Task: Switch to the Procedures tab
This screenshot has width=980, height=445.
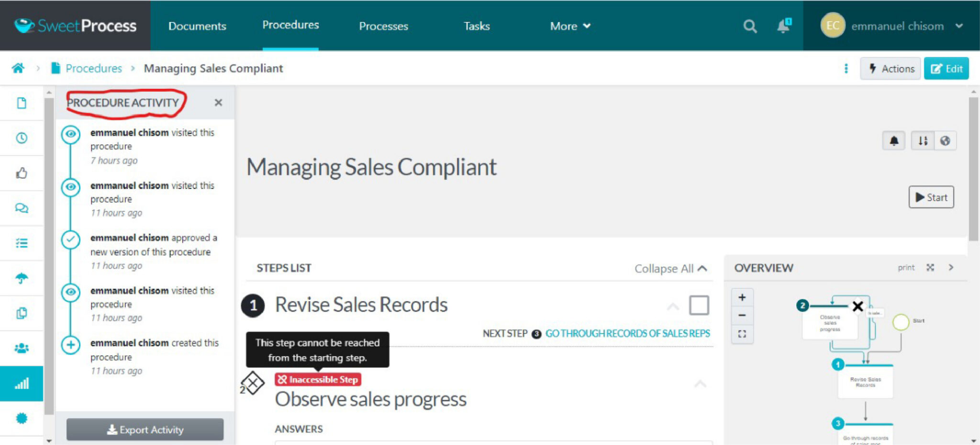Action: (x=290, y=25)
